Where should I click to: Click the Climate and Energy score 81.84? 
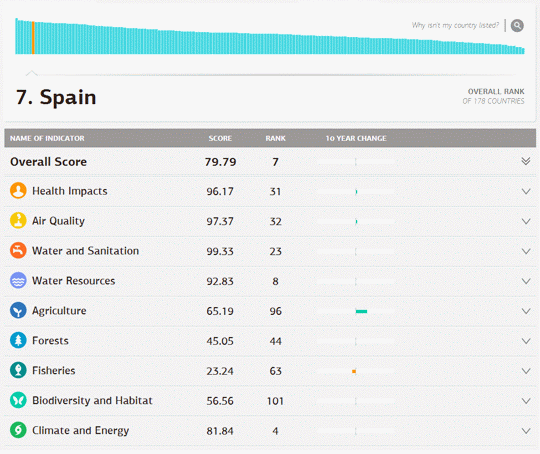(x=220, y=431)
